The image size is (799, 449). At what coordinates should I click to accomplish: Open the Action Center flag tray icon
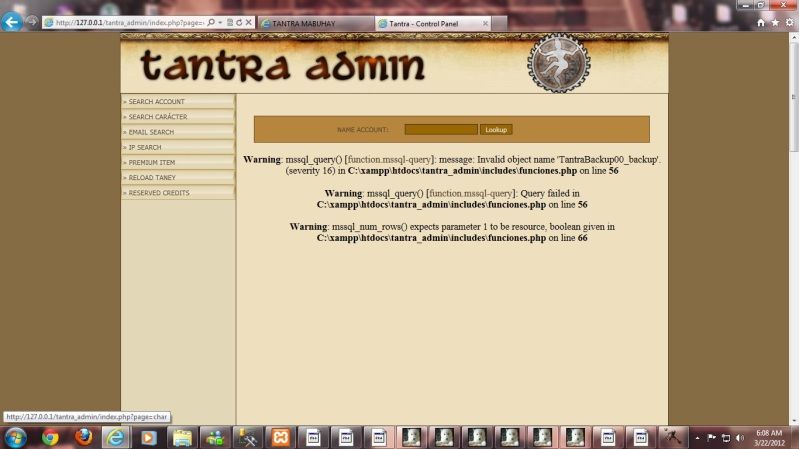coord(711,438)
